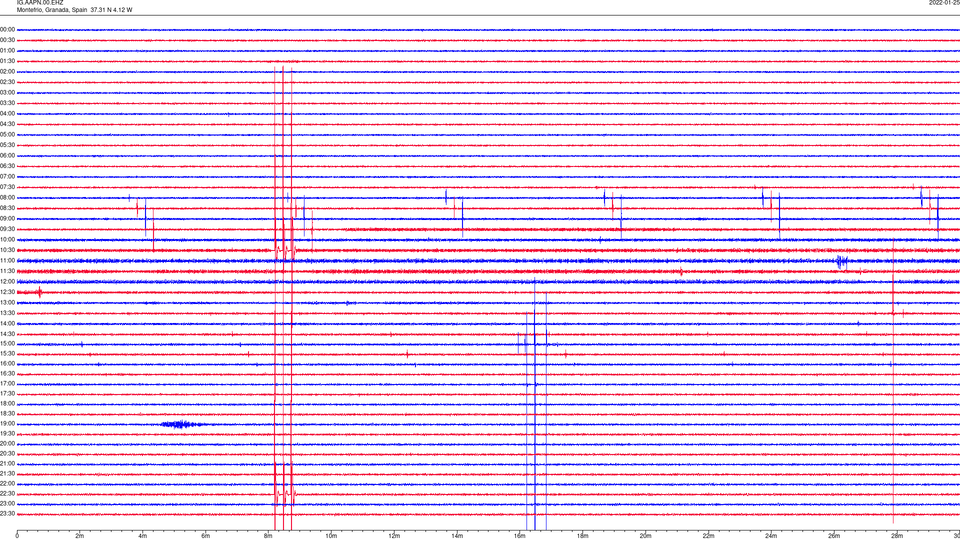
Task: Pick the 03:00 row label
Action: (7, 92)
